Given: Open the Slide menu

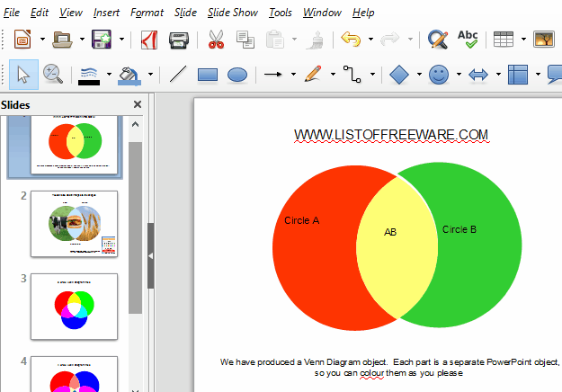Looking at the screenshot, I should pos(185,13).
